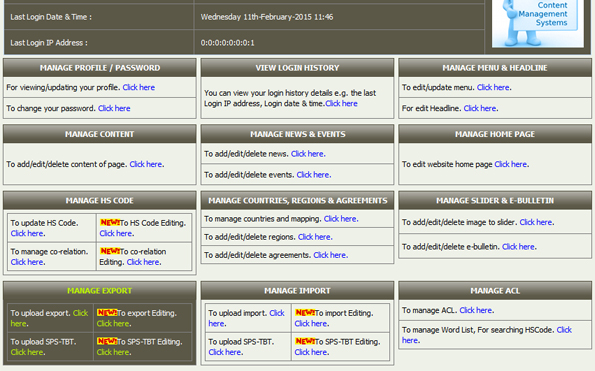Open profile update link under Manage Profile
The height and width of the screenshot is (371, 595).
[x=139, y=88]
